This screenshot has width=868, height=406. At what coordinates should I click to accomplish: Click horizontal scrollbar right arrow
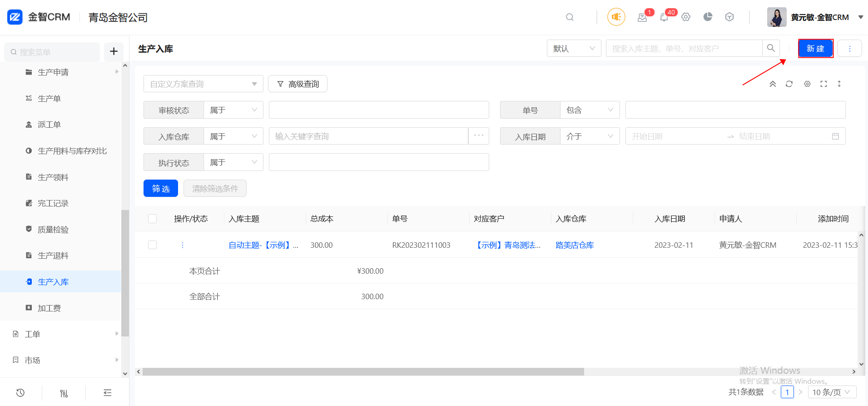tap(854, 371)
